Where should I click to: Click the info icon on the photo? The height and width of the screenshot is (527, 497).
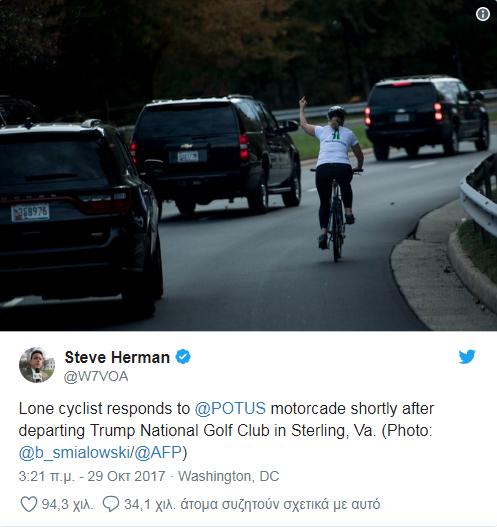click(483, 14)
